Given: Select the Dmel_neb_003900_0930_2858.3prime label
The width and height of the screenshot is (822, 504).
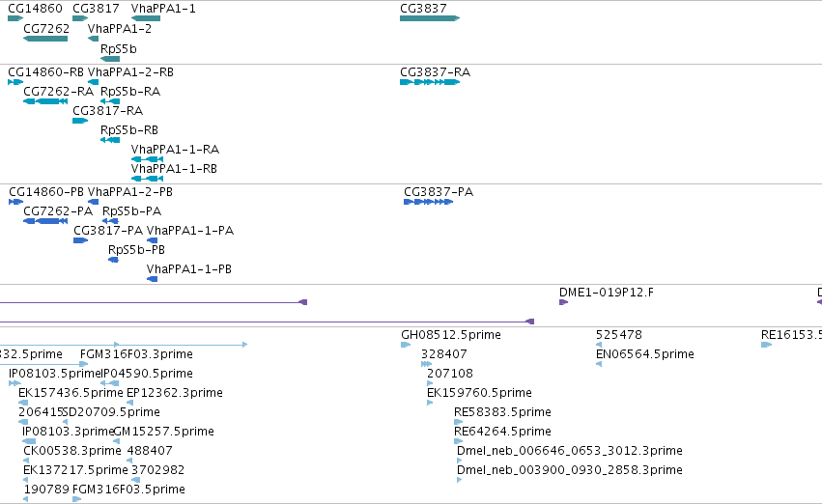Looking at the screenshot, I should (x=569, y=470).
